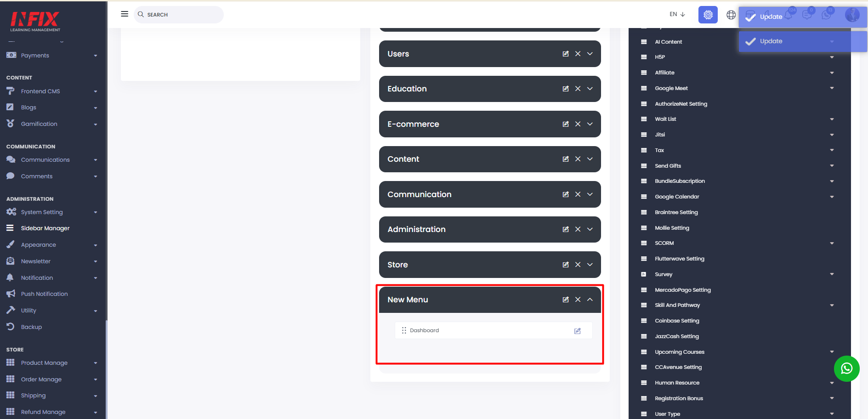The height and width of the screenshot is (419, 868).
Task: Click the globe website icon
Action: (731, 15)
